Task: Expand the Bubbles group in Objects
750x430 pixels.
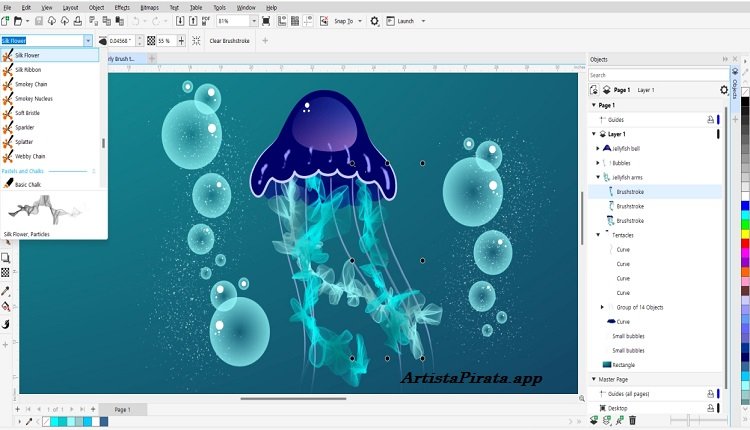Action: pos(598,162)
